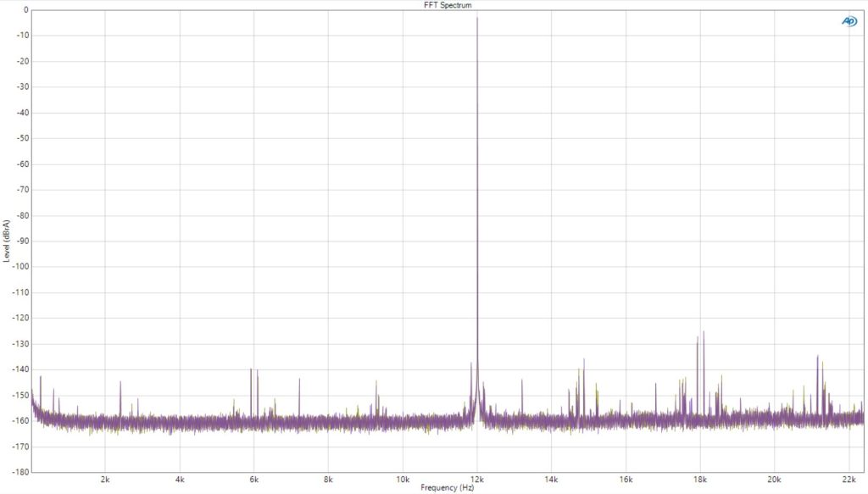
Task: Click the 4k tick label on frequency axis
Action: (180, 479)
